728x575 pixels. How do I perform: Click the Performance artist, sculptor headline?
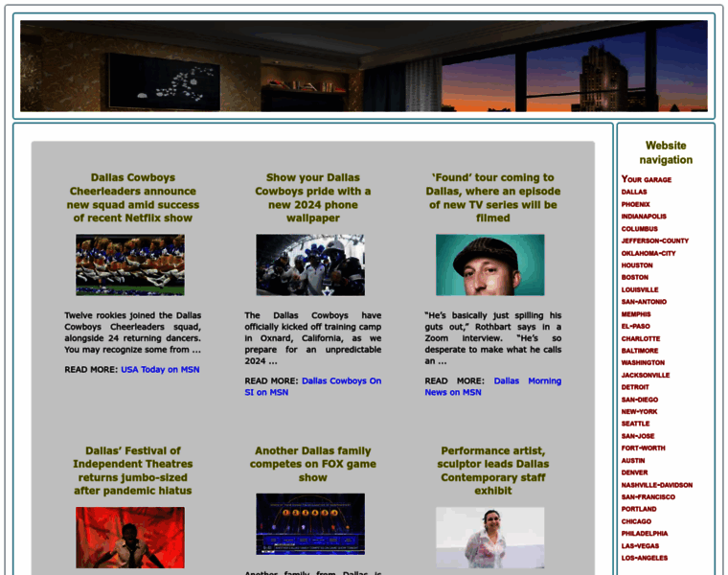tap(493, 471)
